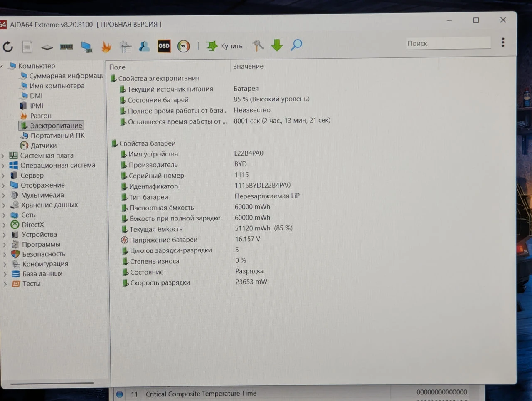This screenshot has height=401, width=532.
Task: Select Тесты in the tree
Action: coord(26,284)
